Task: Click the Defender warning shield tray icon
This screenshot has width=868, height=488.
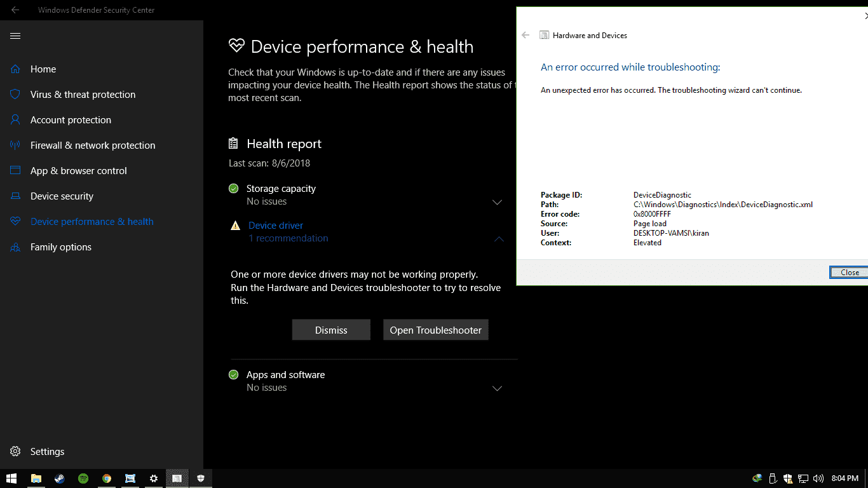Action: point(788,478)
